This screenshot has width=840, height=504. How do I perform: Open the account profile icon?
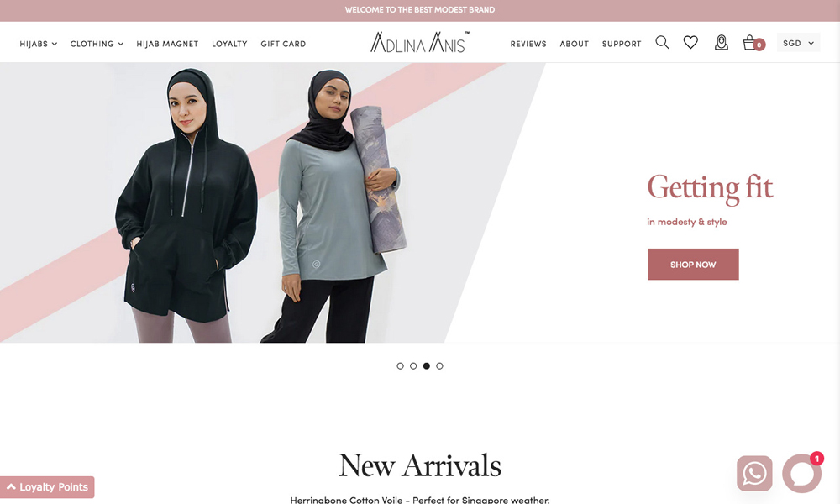(721, 42)
